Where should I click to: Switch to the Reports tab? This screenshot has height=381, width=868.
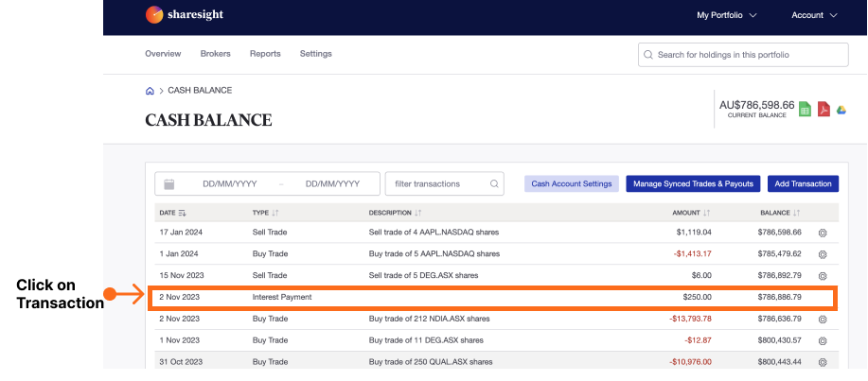pyautogui.click(x=265, y=54)
